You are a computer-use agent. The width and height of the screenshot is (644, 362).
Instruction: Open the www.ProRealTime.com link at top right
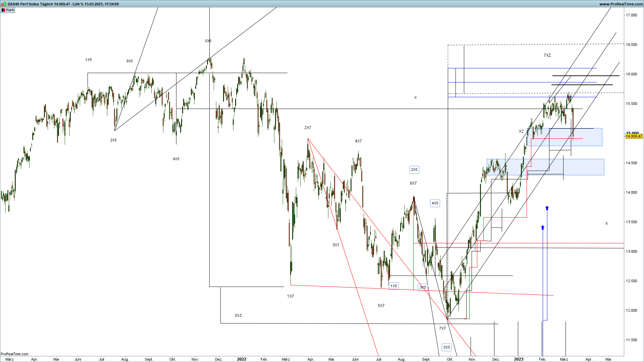pyautogui.click(x=621, y=4)
